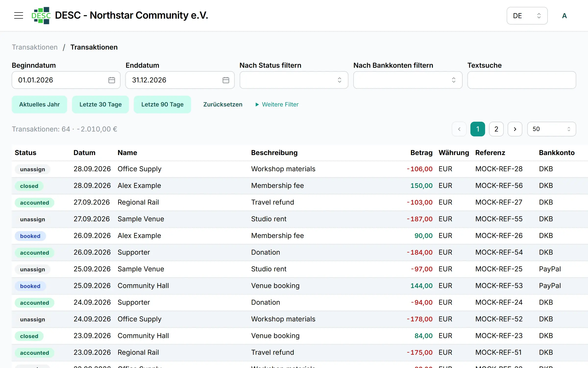Click the Enddatum field showing 31.12.2026
The image size is (588, 368).
point(180,80)
